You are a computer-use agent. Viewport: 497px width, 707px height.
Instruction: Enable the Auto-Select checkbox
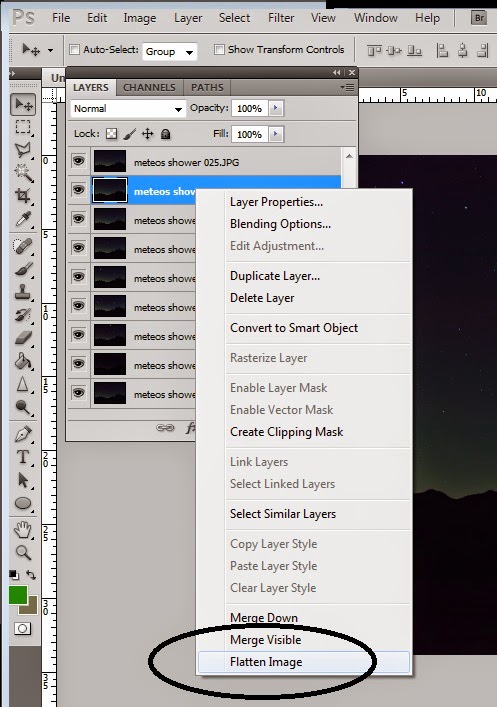pyautogui.click(x=74, y=49)
